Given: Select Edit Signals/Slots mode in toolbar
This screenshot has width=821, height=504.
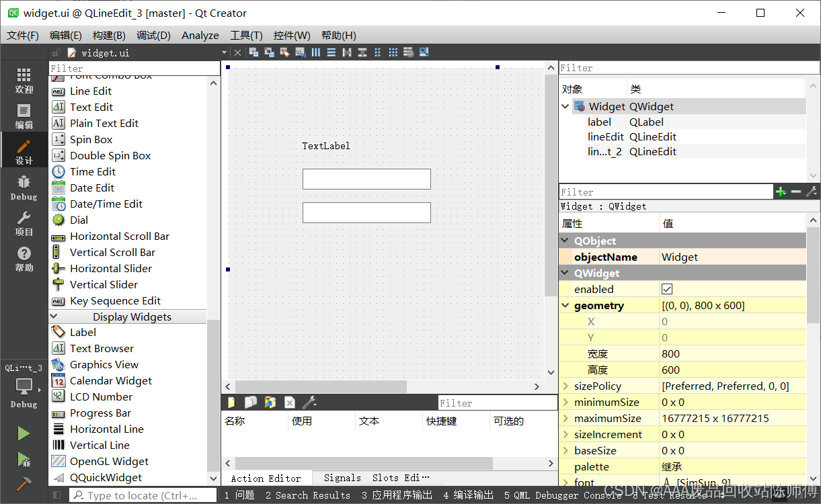Looking at the screenshot, I should click(x=269, y=52).
